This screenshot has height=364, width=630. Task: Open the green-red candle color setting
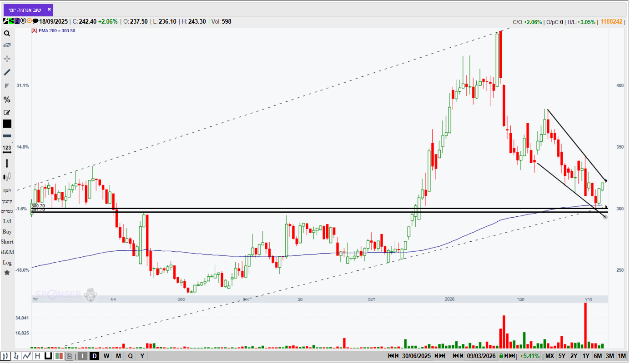pyautogui.click(x=59, y=356)
